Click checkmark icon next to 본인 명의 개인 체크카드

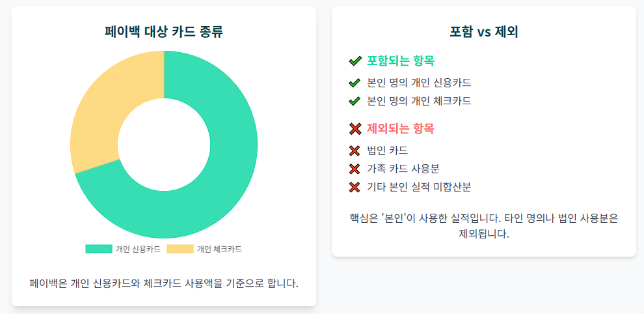pos(354,101)
